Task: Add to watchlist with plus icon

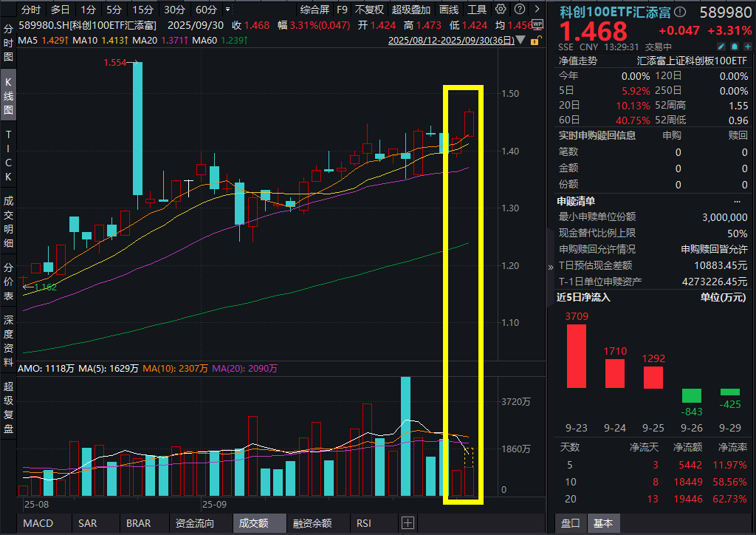Action: tap(748, 47)
